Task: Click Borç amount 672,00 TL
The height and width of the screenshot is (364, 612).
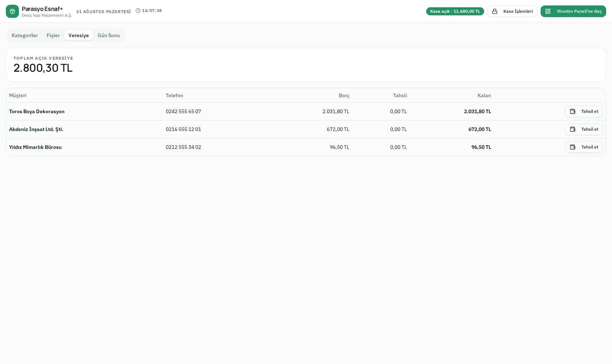Action: point(338,129)
